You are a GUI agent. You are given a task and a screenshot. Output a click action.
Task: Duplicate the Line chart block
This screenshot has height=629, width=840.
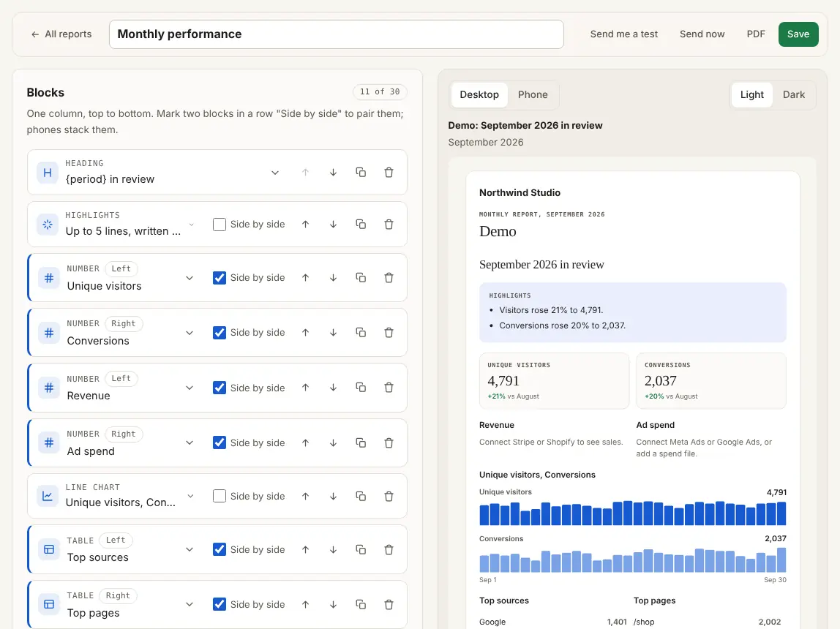pyautogui.click(x=361, y=496)
